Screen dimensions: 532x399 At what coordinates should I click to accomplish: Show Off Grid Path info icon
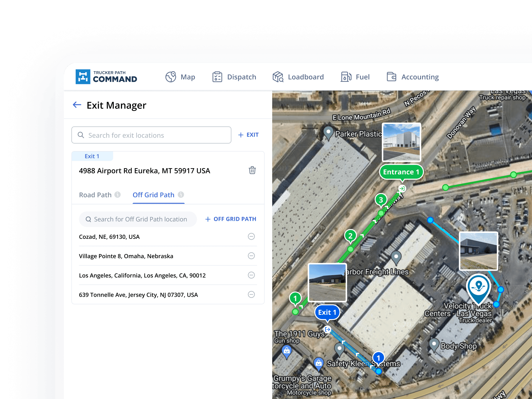tap(181, 194)
